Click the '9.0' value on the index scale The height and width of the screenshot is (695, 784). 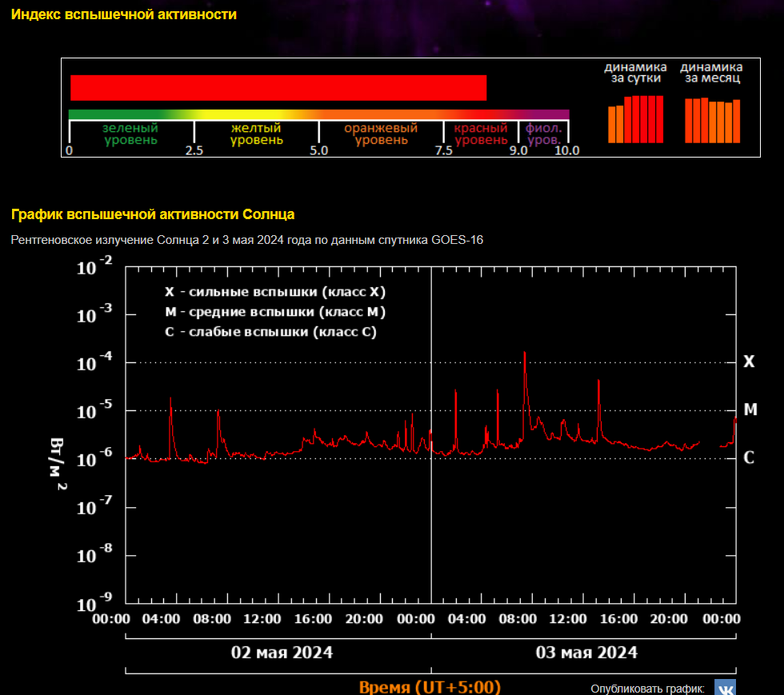518,150
